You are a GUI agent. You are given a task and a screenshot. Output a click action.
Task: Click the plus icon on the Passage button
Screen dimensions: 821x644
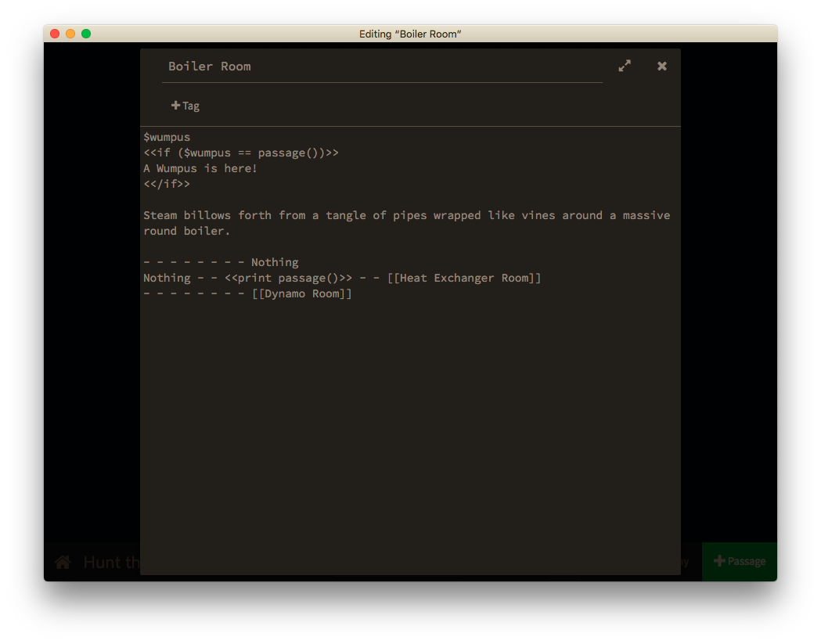click(719, 561)
